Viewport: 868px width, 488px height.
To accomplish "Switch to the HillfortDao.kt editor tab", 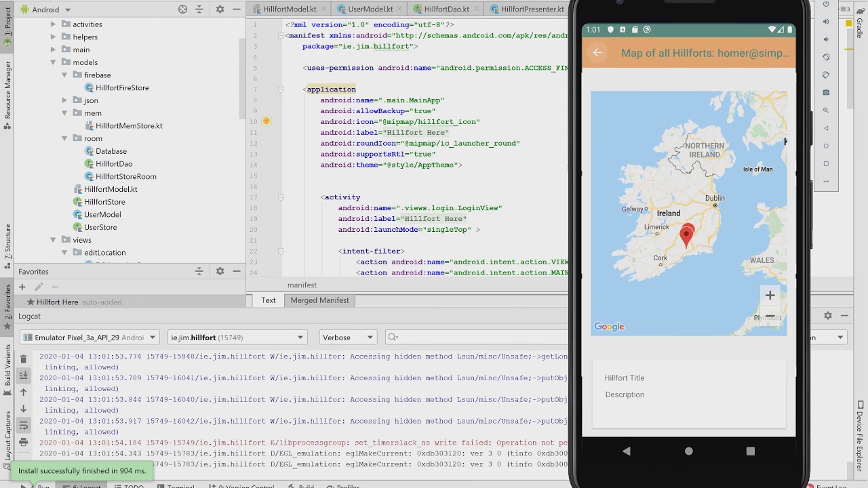I will pyautogui.click(x=446, y=9).
